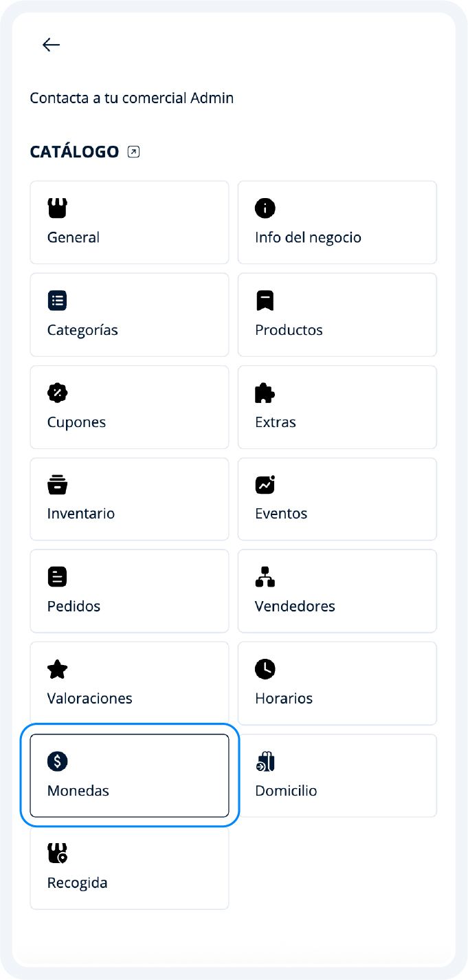Select the Categorías list icon
The height and width of the screenshot is (980, 468).
(58, 301)
